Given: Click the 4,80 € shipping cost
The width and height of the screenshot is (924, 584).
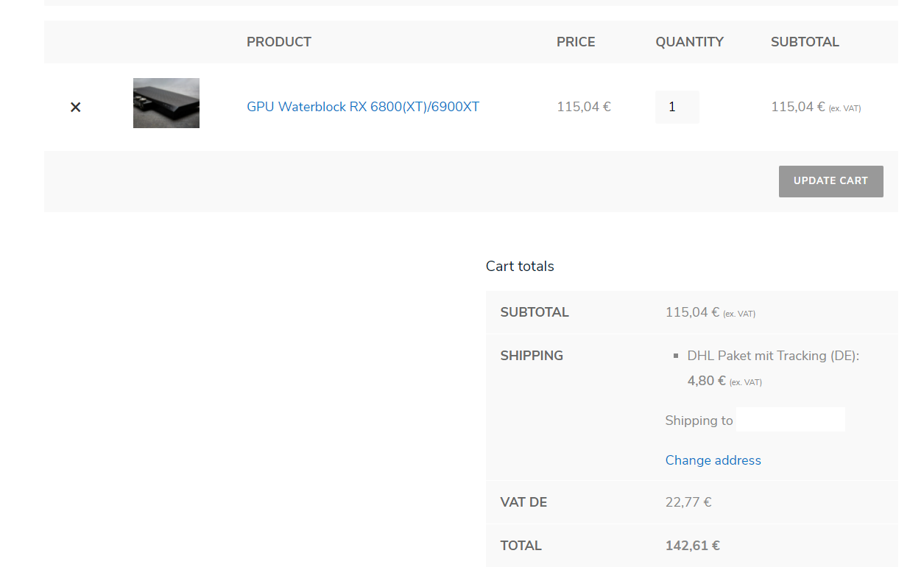Looking at the screenshot, I should pos(706,381).
